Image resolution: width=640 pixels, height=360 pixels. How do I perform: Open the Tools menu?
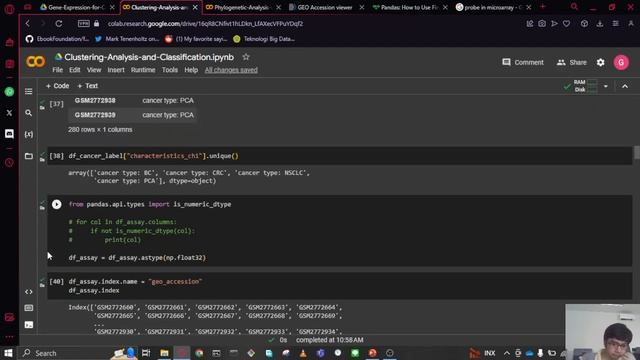point(170,70)
